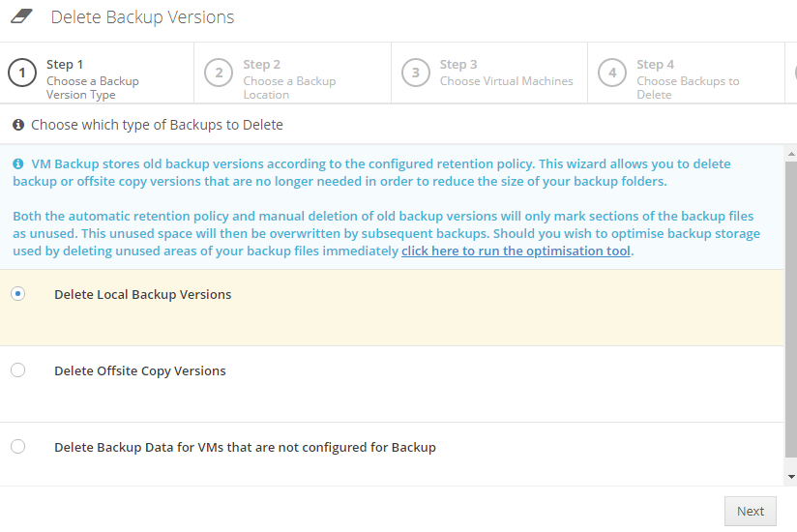Viewport: 797px width, 532px height.
Task: Open Step 3 Choose Virtual Machines tab
Action: (x=489, y=74)
